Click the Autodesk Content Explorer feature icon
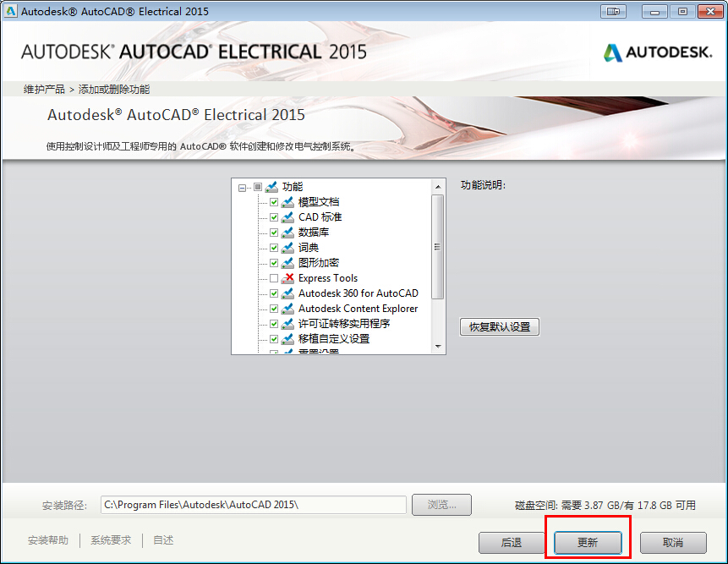This screenshot has height=564, width=728. click(x=287, y=309)
